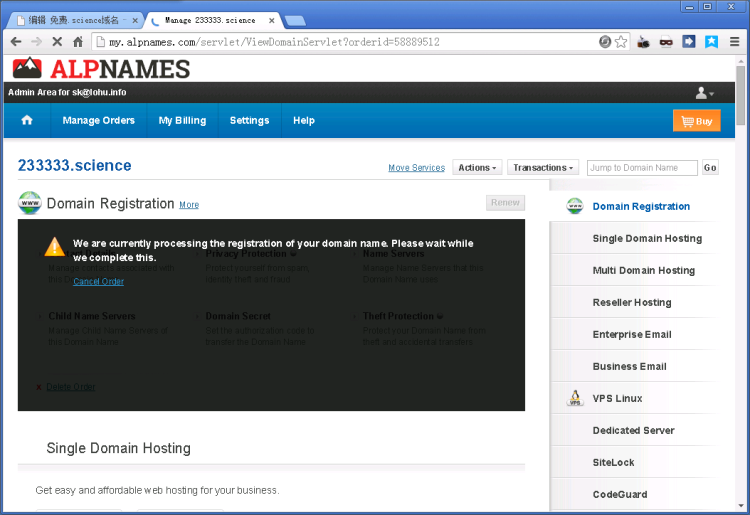
Task: Select Dedicated Server in sidebar
Action: (633, 430)
